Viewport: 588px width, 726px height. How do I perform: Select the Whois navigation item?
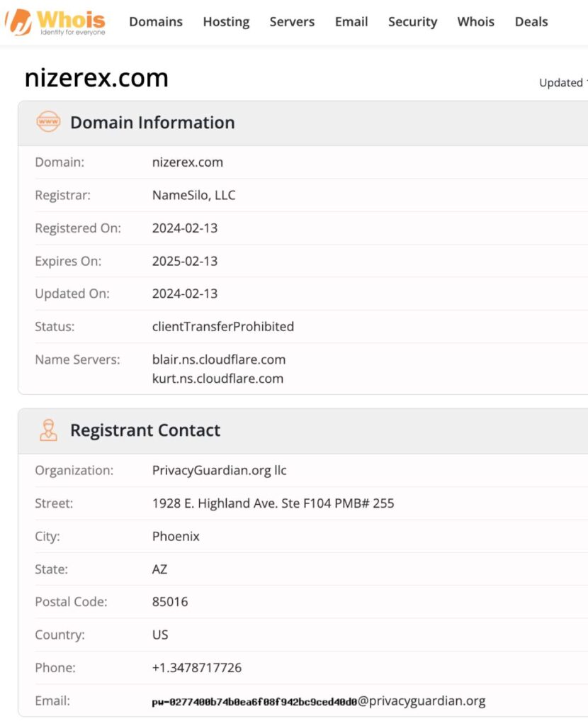point(475,22)
